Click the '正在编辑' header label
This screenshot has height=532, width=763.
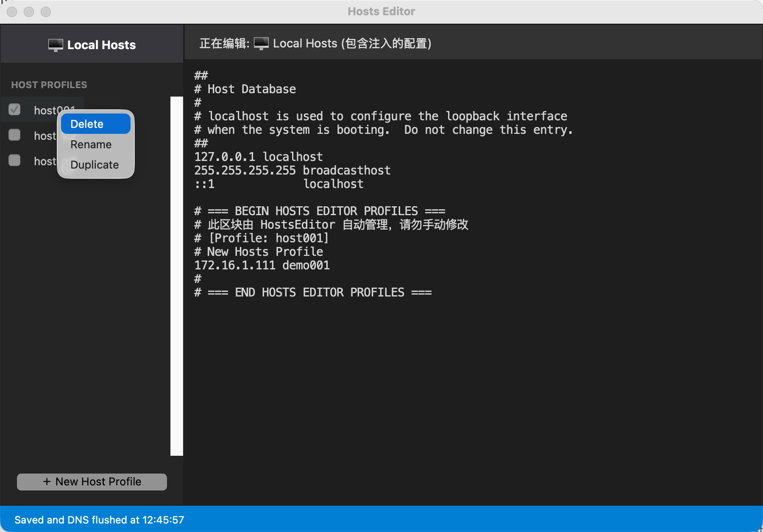point(224,43)
